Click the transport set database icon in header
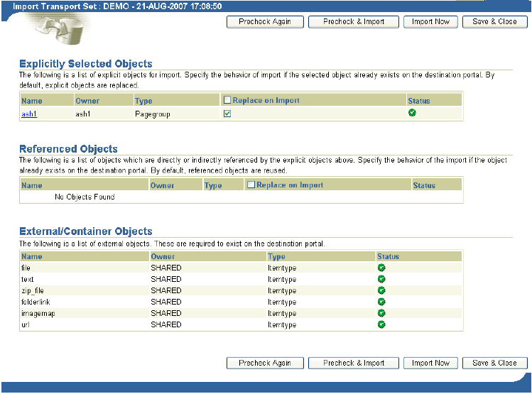This screenshot has height=394, width=532. click(62, 30)
